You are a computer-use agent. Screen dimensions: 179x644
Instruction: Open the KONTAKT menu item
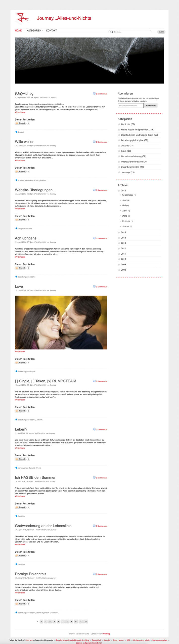(52, 30)
